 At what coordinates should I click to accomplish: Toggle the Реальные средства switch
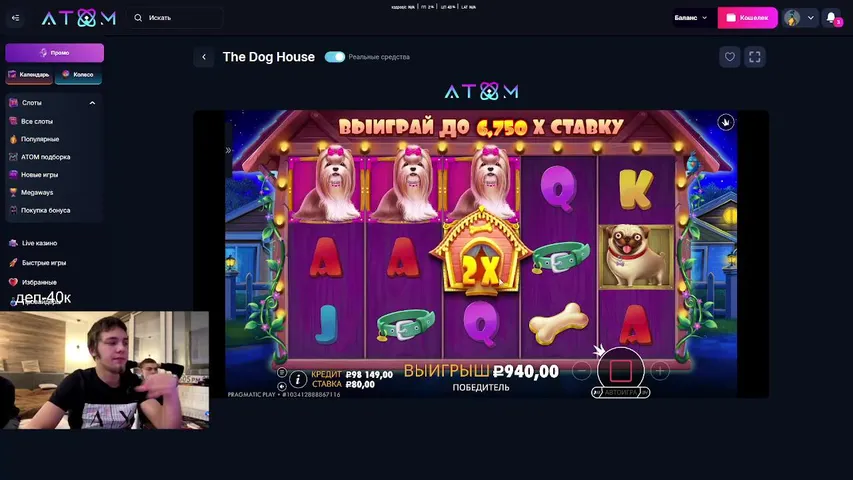335,57
